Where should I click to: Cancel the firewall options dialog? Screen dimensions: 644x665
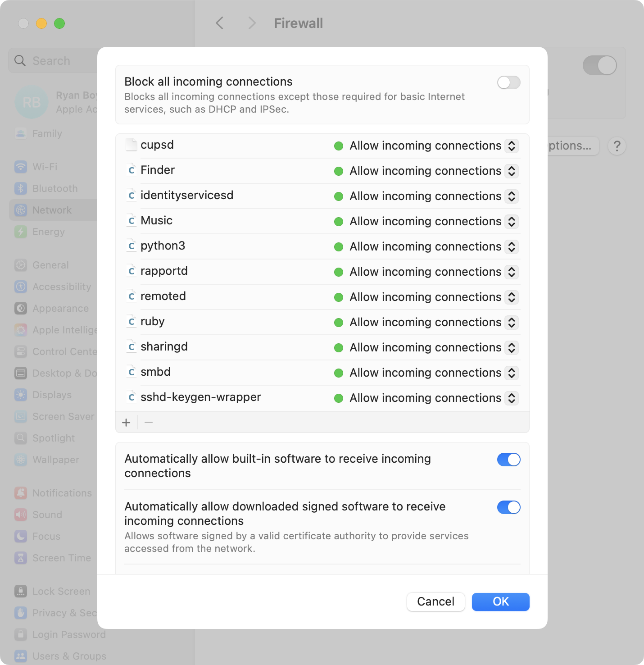click(x=435, y=601)
